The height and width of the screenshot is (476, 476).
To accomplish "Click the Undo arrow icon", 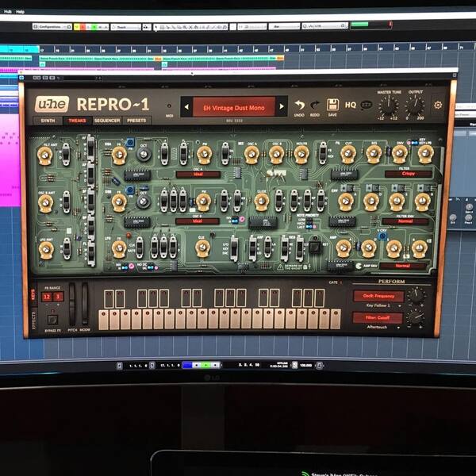I will tap(299, 105).
